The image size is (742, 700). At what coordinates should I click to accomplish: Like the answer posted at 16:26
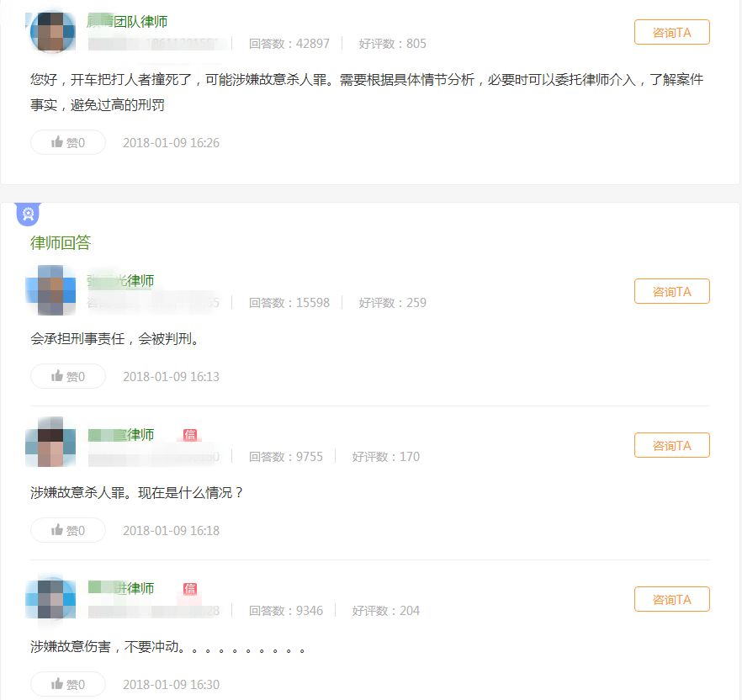coord(68,142)
